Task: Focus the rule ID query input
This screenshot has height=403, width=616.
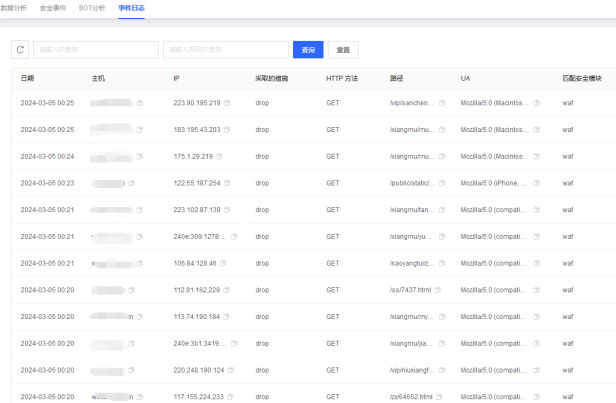Action: tap(226, 50)
